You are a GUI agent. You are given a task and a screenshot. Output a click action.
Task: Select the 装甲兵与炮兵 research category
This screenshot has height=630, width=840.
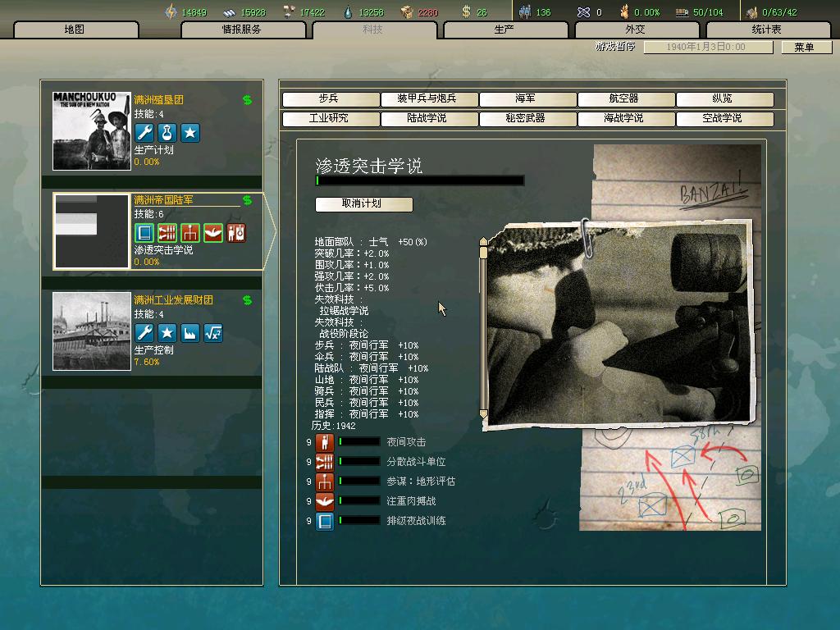click(429, 99)
